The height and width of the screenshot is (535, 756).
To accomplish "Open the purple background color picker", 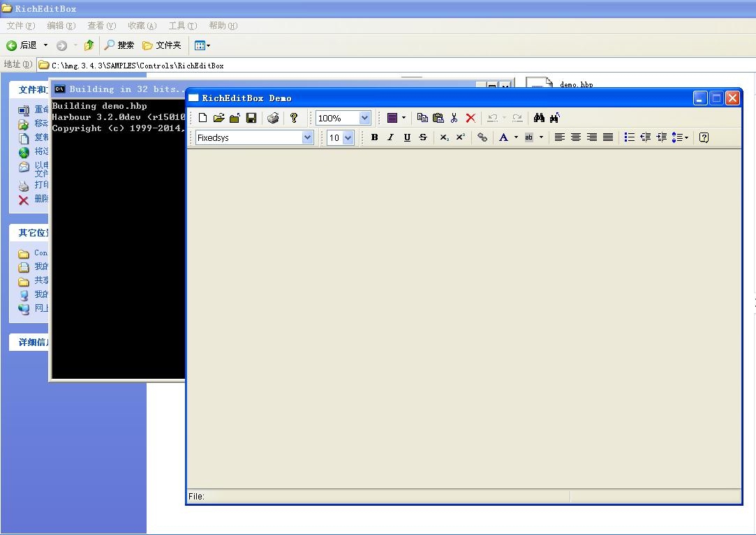I will coord(396,118).
